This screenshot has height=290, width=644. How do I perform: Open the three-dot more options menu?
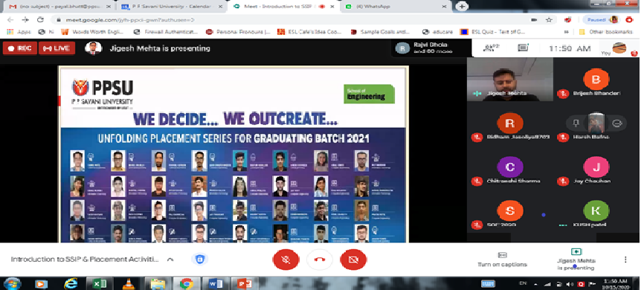point(625,260)
